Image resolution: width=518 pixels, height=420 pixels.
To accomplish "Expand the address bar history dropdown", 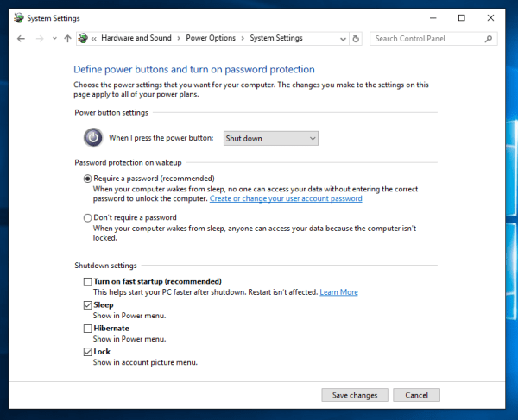I will point(342,39).
